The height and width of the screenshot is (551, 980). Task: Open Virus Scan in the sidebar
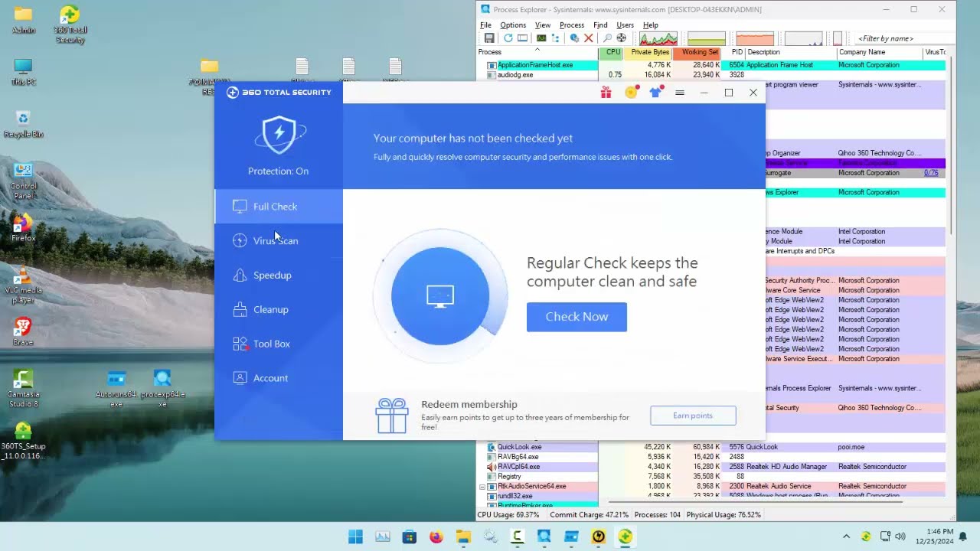coord(279,241)
